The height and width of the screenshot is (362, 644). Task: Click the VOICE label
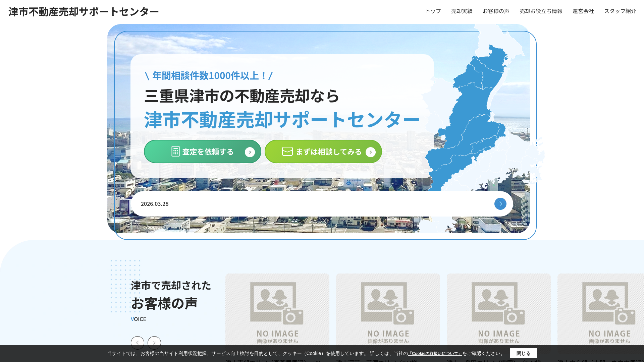coord(139,319)
